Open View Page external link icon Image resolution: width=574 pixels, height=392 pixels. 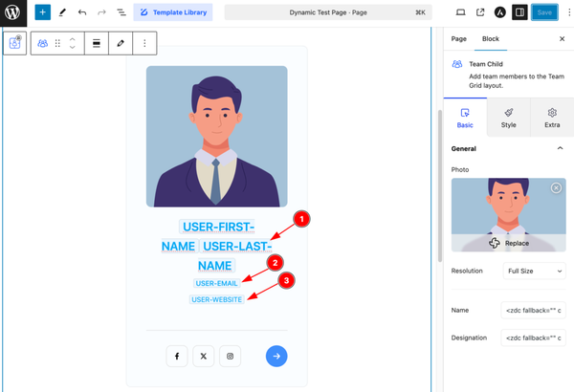coord(480,12)
